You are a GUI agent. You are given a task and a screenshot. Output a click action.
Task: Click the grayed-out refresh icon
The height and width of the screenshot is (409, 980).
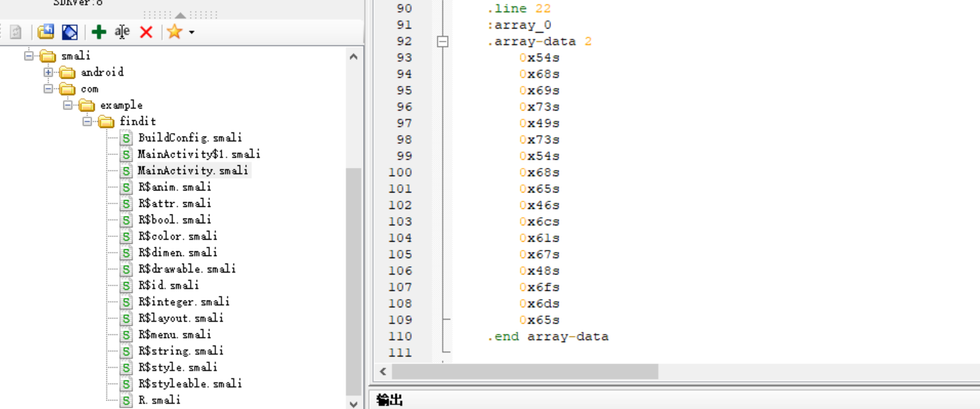16,32
